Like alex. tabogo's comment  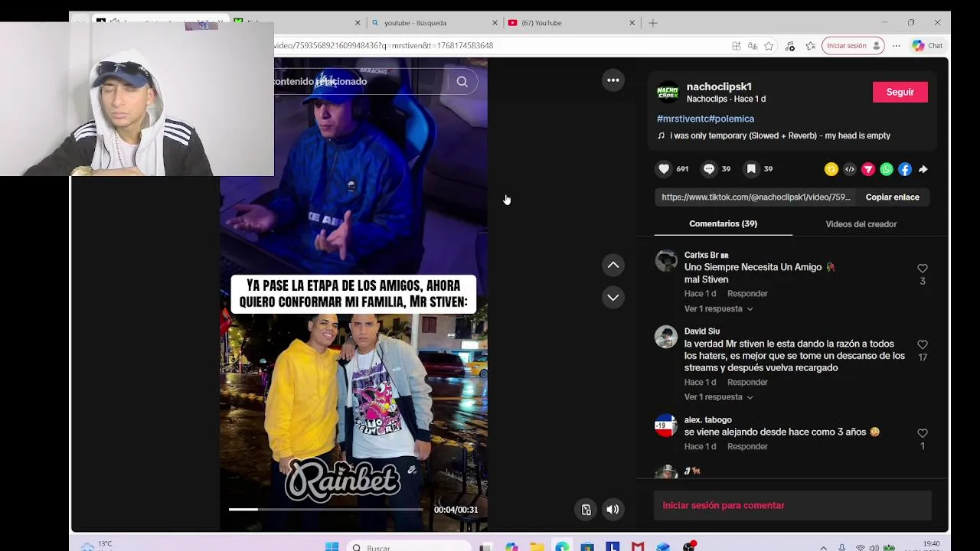[923, 433]
